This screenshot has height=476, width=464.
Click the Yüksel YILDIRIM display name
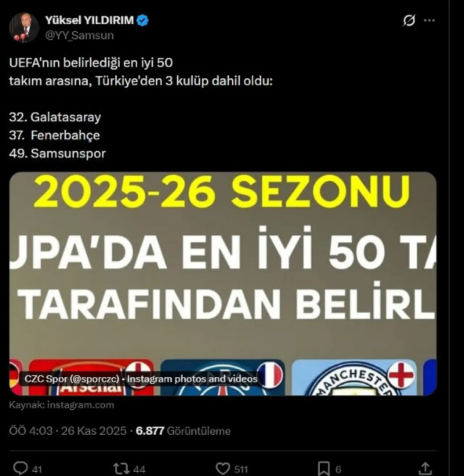click(90, 20)
